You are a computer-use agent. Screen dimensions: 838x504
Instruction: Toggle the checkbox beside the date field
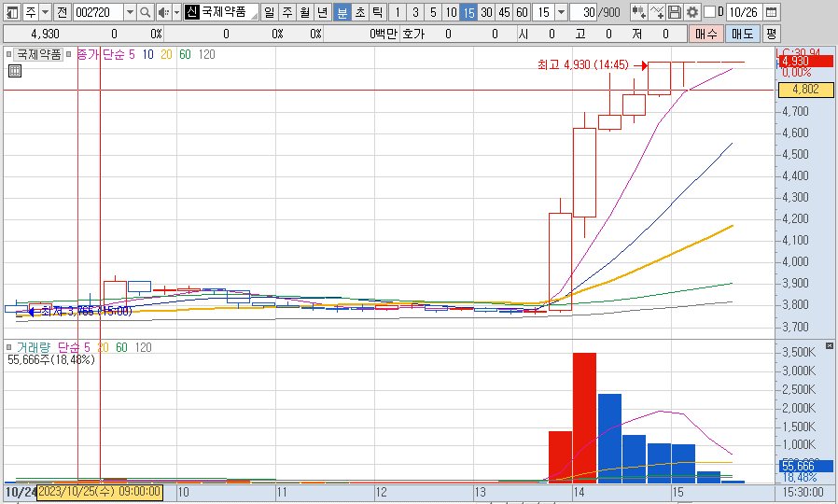pos(710,12)
